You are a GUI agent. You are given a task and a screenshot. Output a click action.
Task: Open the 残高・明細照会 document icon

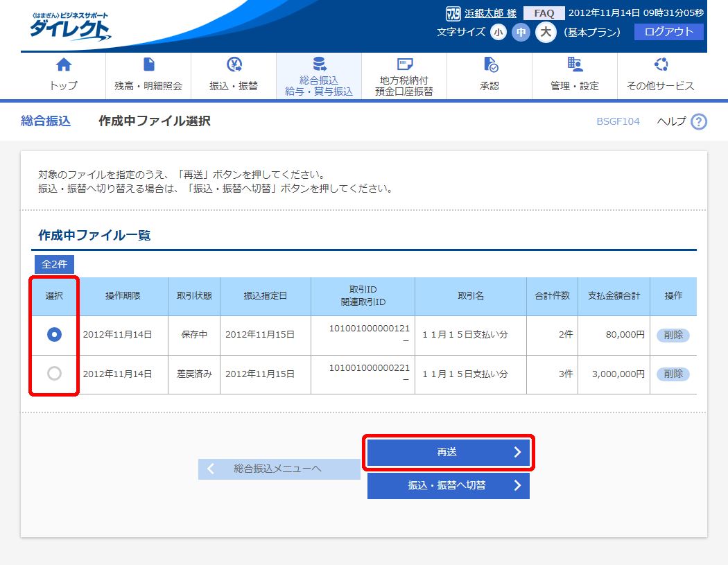click(x=148, y=65)
